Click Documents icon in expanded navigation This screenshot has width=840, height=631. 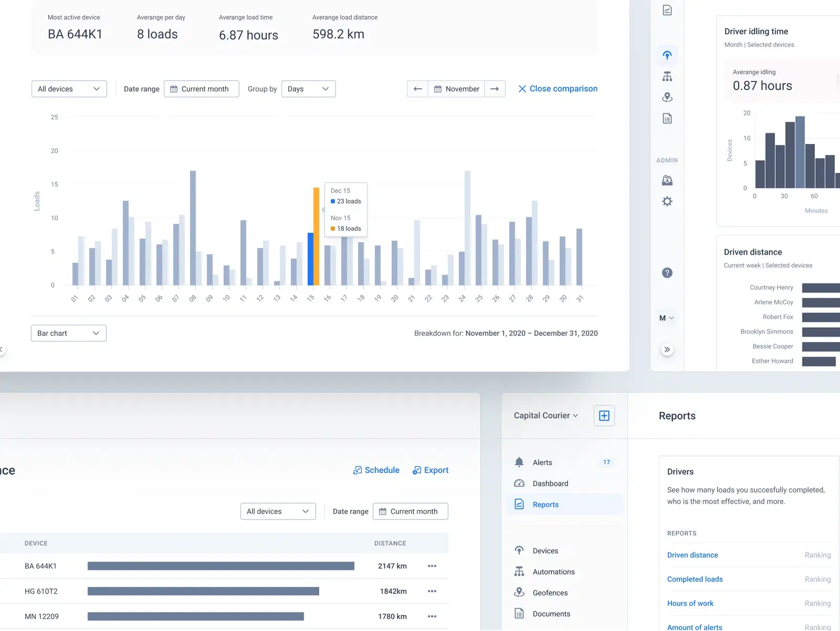[x=519, y=614]
